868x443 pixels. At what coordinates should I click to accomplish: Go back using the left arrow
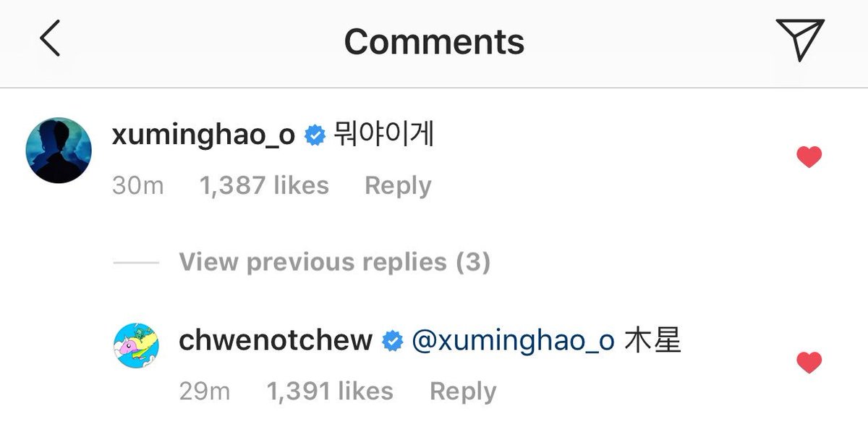tap(50, 39)
